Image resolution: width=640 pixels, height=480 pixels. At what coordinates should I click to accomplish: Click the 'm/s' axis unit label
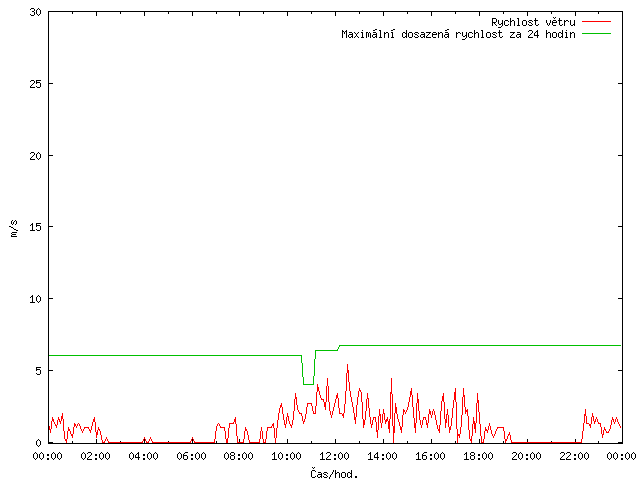click(x=14, y=228)
